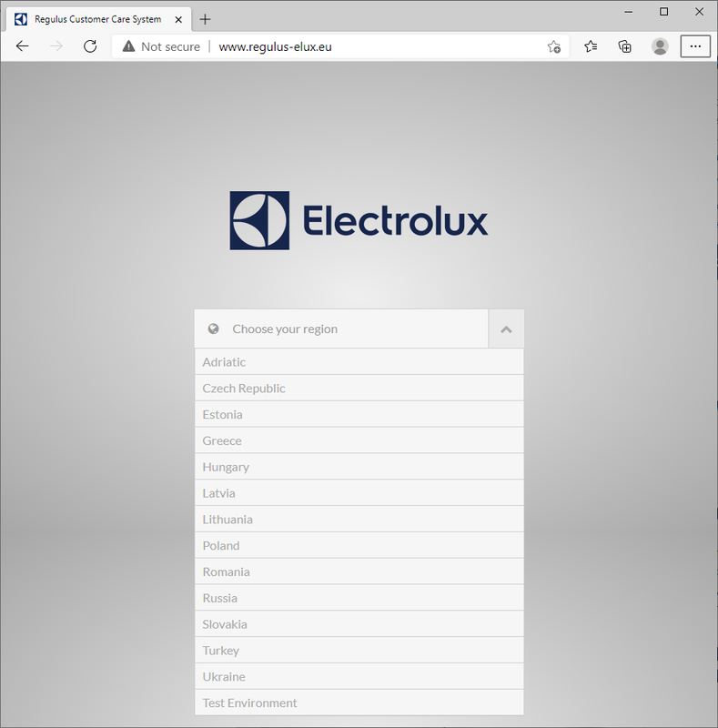Choose Romania from the list
Image resolution: width=718 pixels, height=728 pixels.
point(359,571)
